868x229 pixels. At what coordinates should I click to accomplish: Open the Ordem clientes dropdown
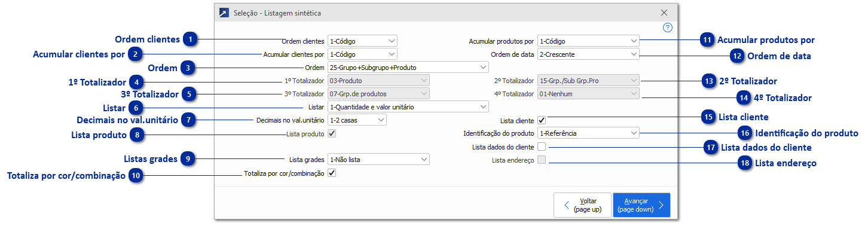point(362,41)
